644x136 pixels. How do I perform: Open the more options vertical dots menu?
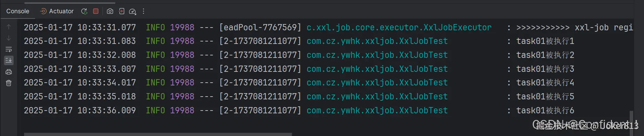click(143, 11)
